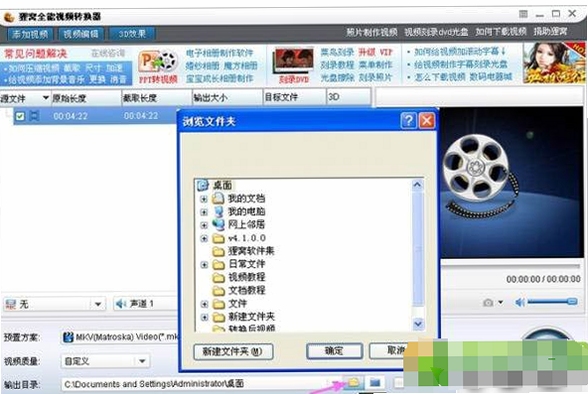Click the subtitle icon beside 无
This screenshot has width=588, height=394.
(10, 304)
